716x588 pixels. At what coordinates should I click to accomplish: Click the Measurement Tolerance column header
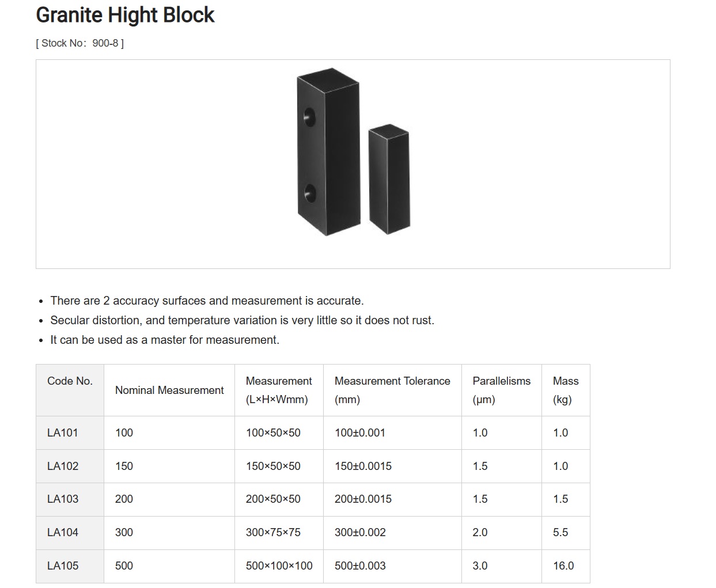(x=392, y=390)
